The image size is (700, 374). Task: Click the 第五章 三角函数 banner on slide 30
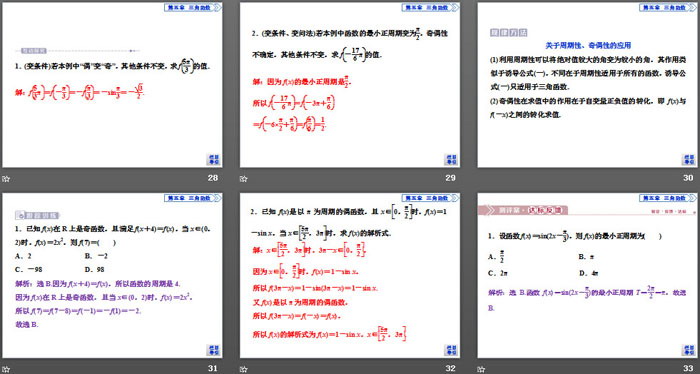pyautogui.click(x=668, y=8)
